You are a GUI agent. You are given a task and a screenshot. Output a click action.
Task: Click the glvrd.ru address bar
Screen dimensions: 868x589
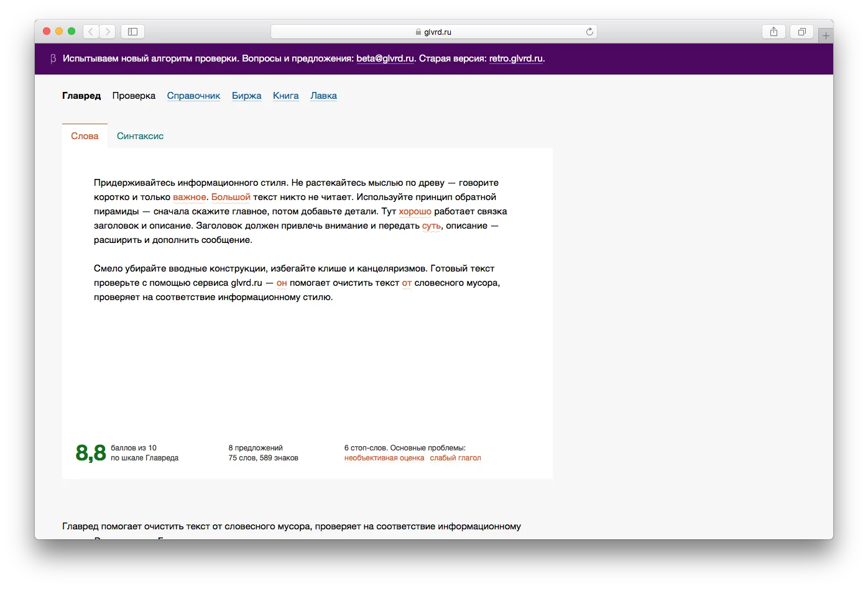433,32
